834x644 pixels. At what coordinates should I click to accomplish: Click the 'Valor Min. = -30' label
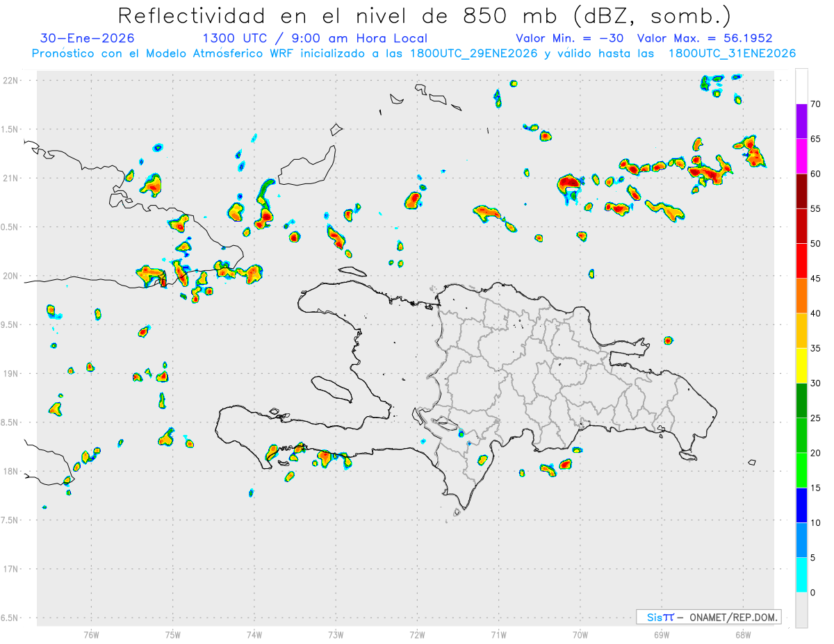pos(569,38)
